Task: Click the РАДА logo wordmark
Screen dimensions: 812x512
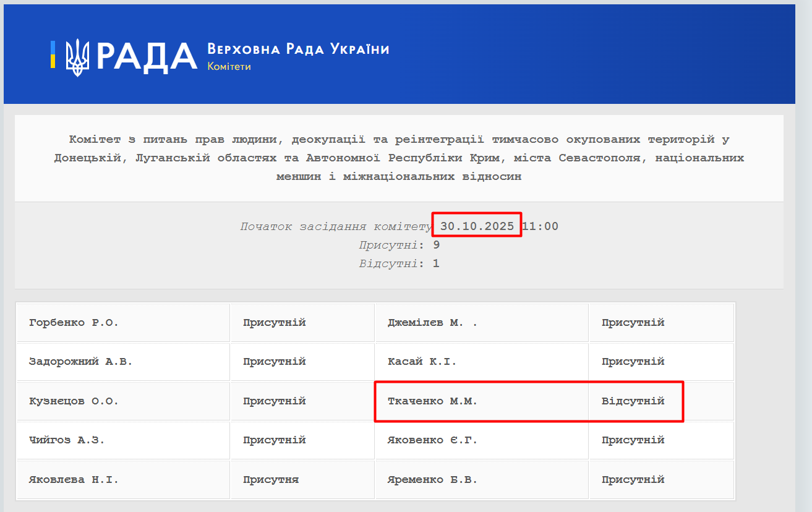Action: point(147,56)
